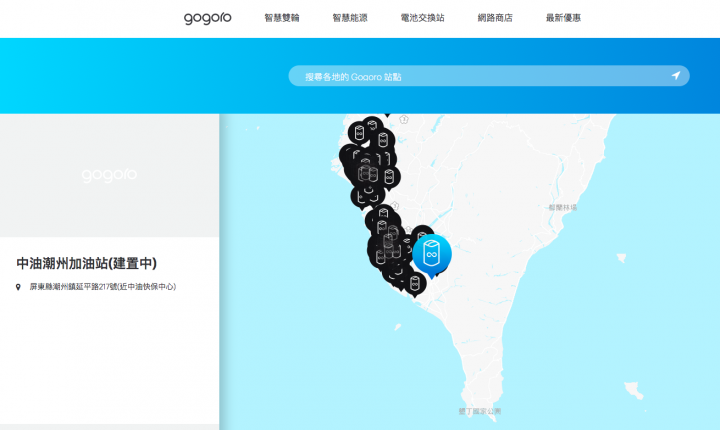Select the topmost black station marker on the map
720x430 pixels.
pos(372,126)
